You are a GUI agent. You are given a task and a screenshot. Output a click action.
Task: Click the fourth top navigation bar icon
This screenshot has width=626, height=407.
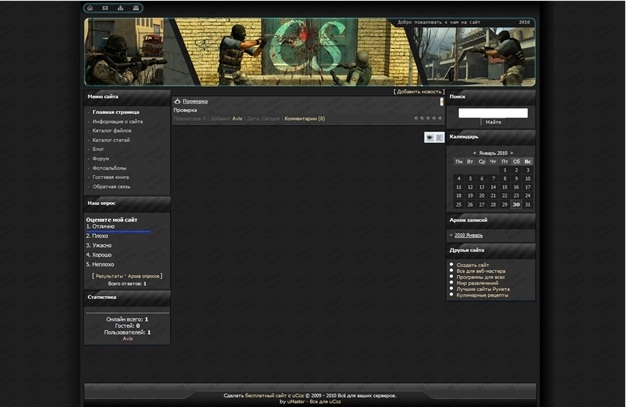click(136, 8)
